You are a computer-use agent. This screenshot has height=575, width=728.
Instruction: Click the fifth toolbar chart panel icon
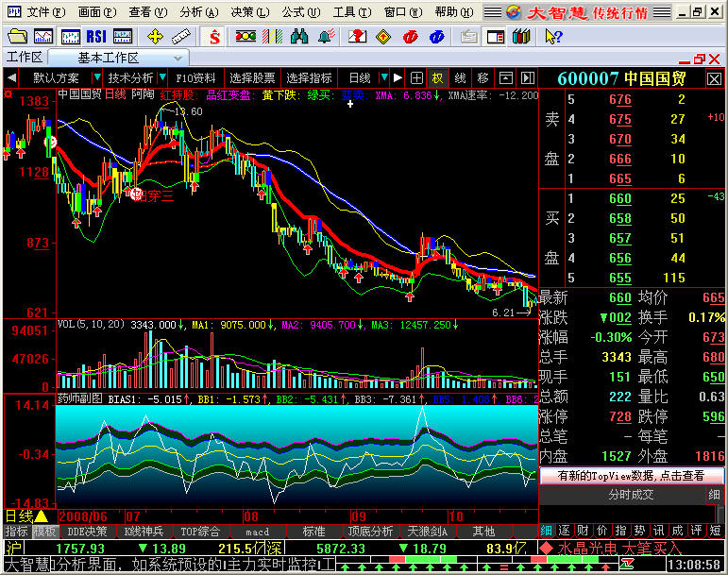tap(123, 36)
